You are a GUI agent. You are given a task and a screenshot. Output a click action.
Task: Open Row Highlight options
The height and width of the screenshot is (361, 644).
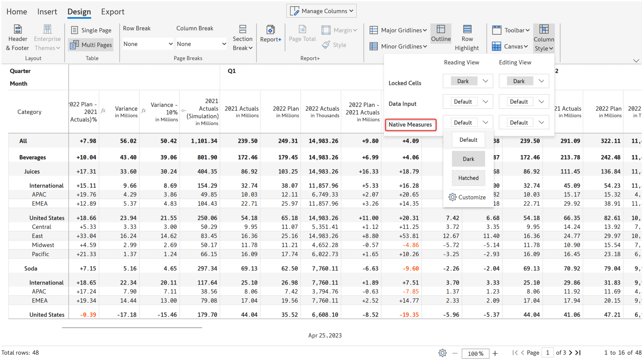(467, 38)
